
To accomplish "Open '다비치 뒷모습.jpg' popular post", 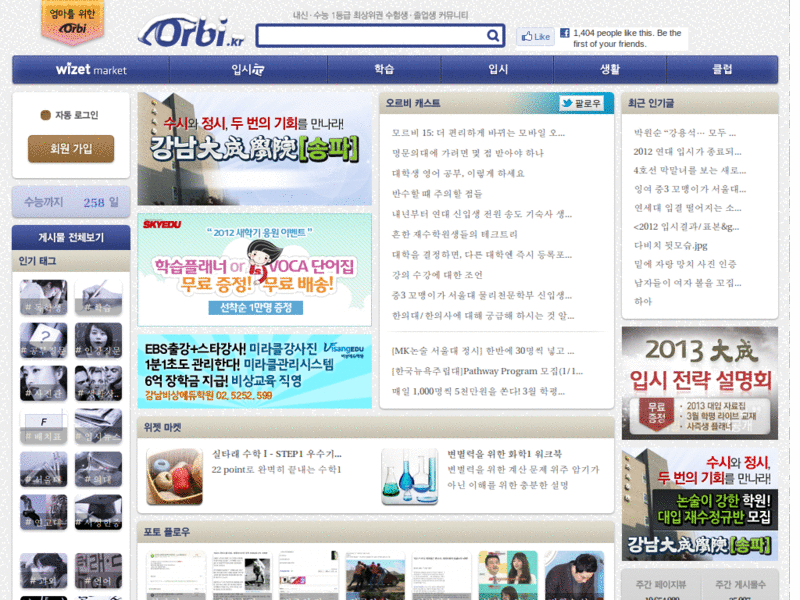I will 670,245.
